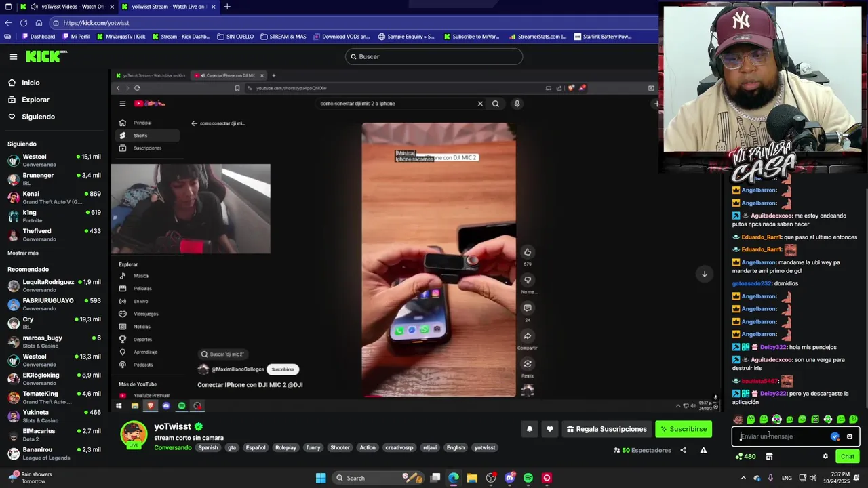Open Discord from the taskbar
Image resolution: width=868 pixels, height=488 pixels.
pyautogui.click(x=510, y=478)
